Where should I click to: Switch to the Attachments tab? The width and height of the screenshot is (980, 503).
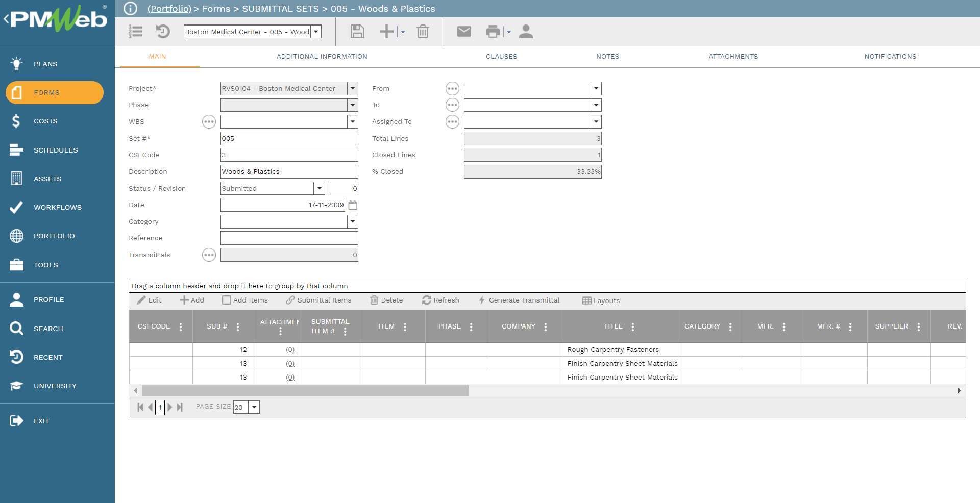coord(733,56)
